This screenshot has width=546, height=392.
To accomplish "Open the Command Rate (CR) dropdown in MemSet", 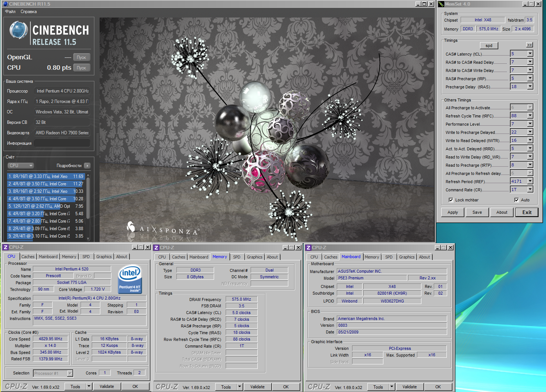I will (530, 189).
